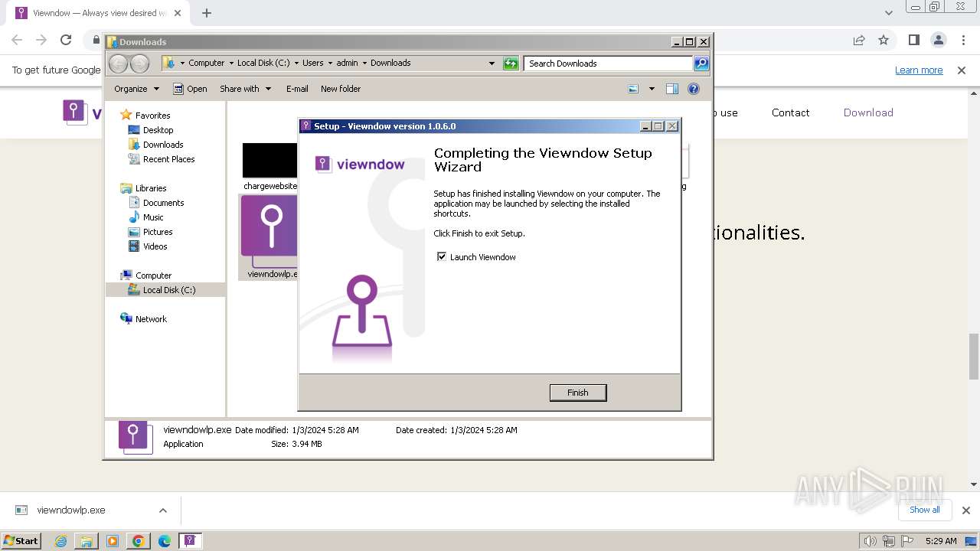Select Network in navigation pane
This screenshot has width=980, height=551.
pyautogui.click(x=151, y=319)
